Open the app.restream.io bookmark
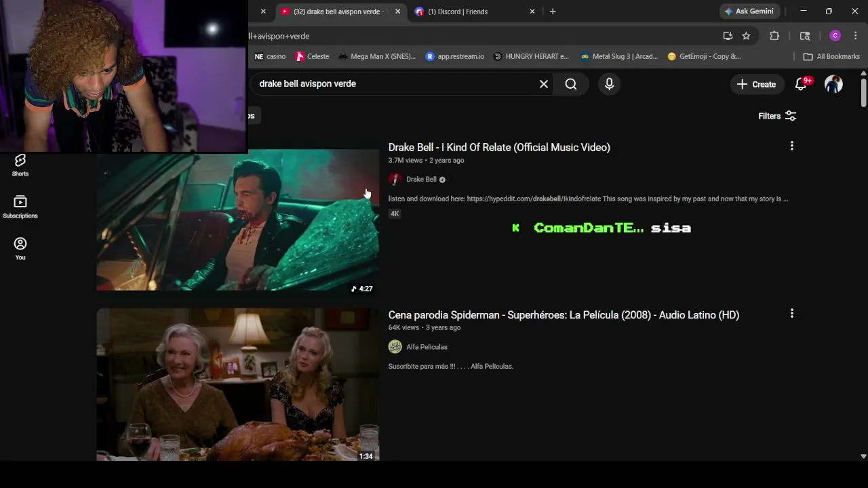Image resolution: width=868 pixels, height=488 pixels. pyautogui.click(x=454, y=56)
